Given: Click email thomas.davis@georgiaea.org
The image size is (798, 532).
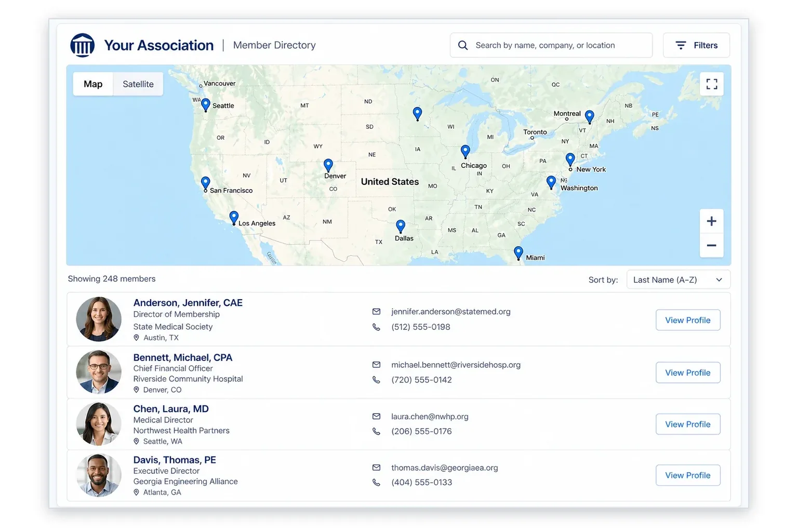Looking at the screenshot, I should click(x=445, y=468).
